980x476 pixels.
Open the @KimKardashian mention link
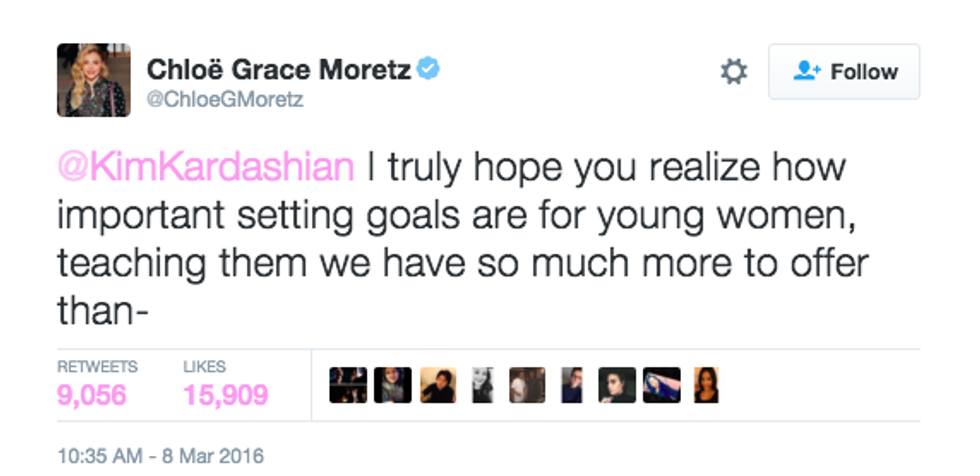coord(206,167)
